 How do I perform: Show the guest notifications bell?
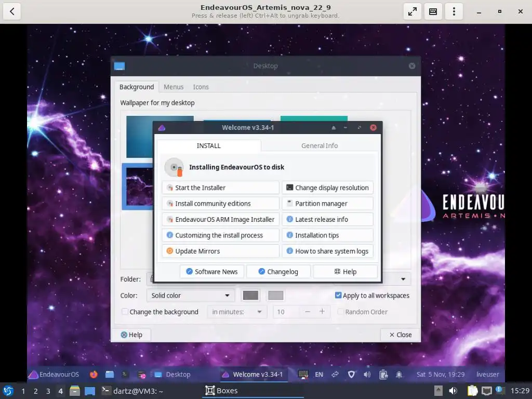399,374
